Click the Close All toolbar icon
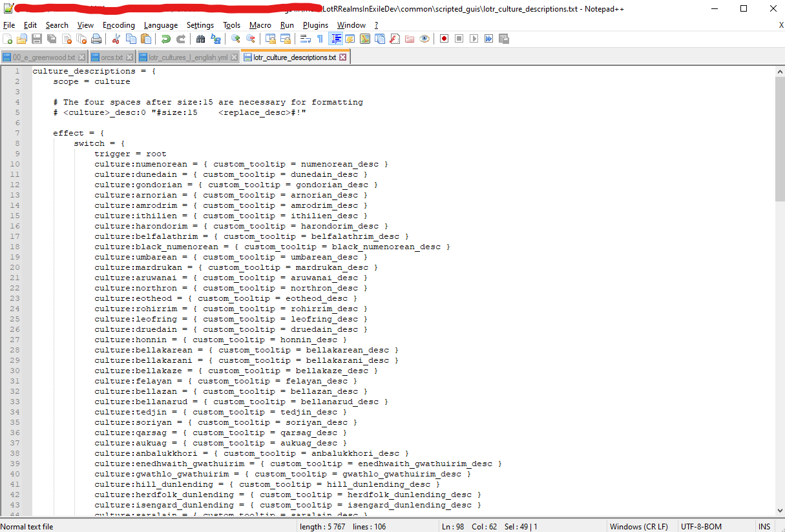The image size is (785, 532). pos(81,39)
